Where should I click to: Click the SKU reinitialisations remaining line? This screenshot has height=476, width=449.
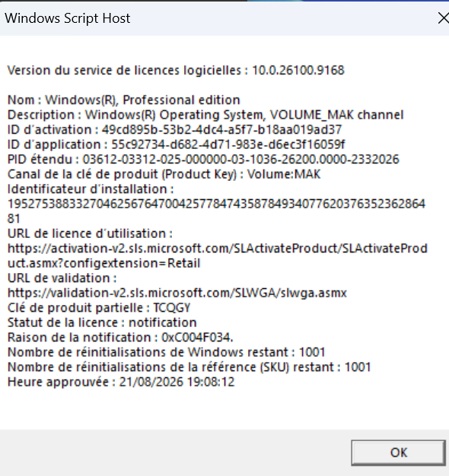pyautogui.click(x=189, y=367)
